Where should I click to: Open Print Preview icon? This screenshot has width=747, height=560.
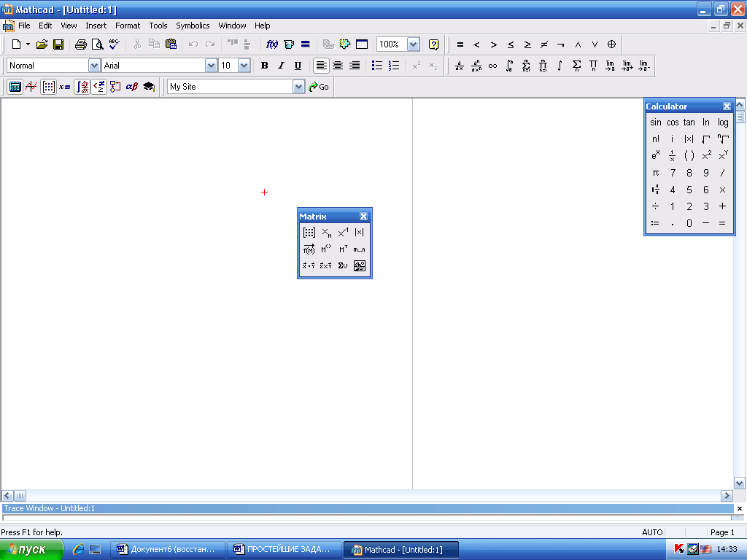click(98, 44)
